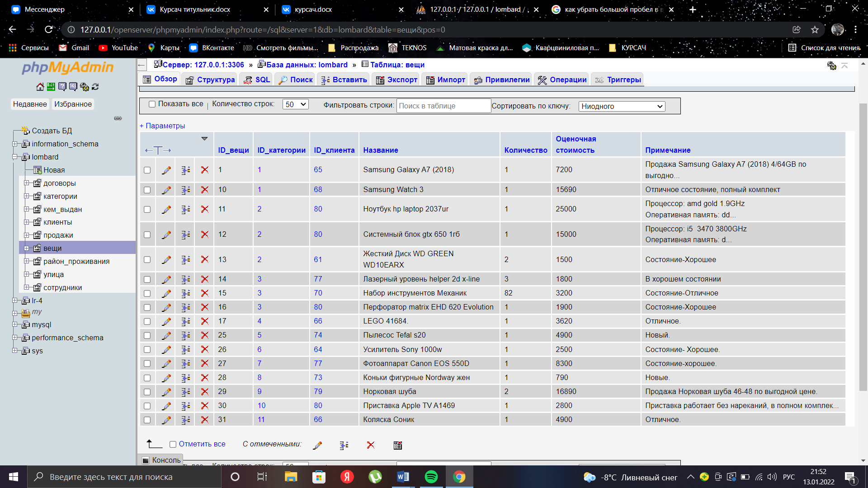The height and width of the screenshot is (488, 868).
Task: Click Создать БД in sidebar
Action: [52, 131]
